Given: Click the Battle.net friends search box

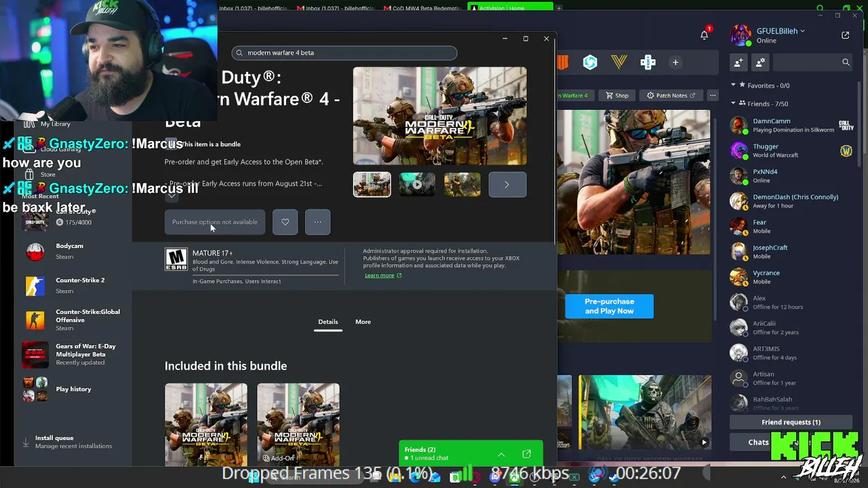Looking at the screenshot, I should tap(812, 62).
